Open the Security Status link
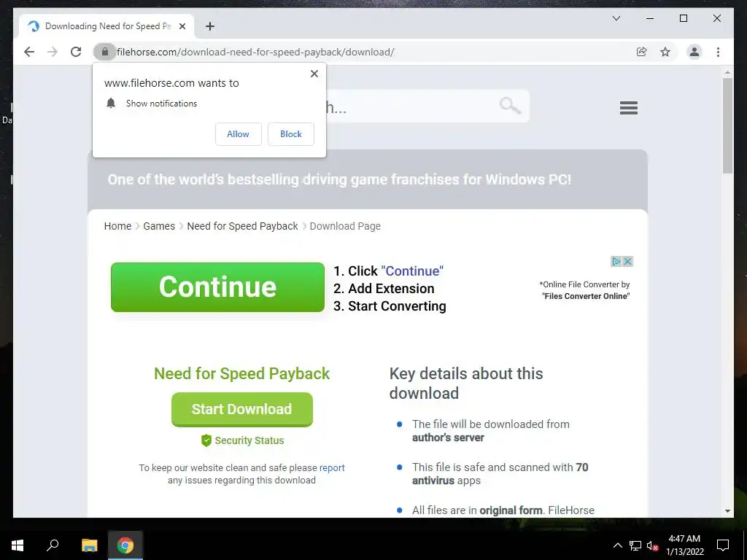This screenshot has height=560, width=747. [x=242, y=440]
